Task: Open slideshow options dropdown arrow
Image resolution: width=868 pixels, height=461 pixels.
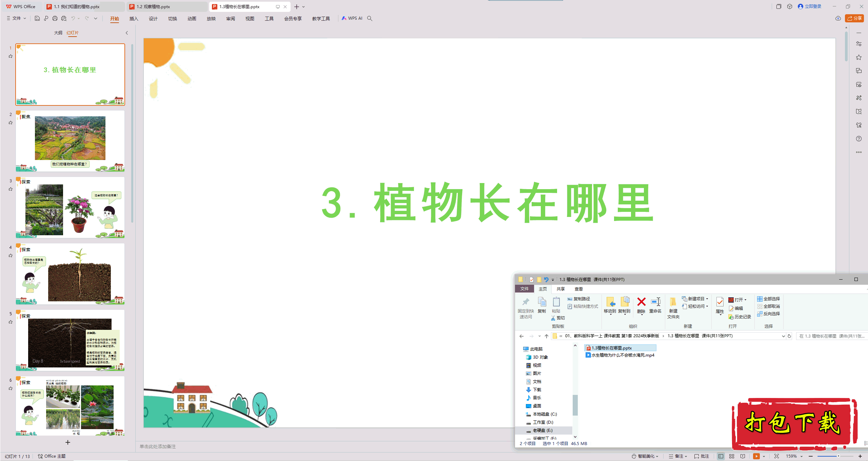Action: [764, 456]
